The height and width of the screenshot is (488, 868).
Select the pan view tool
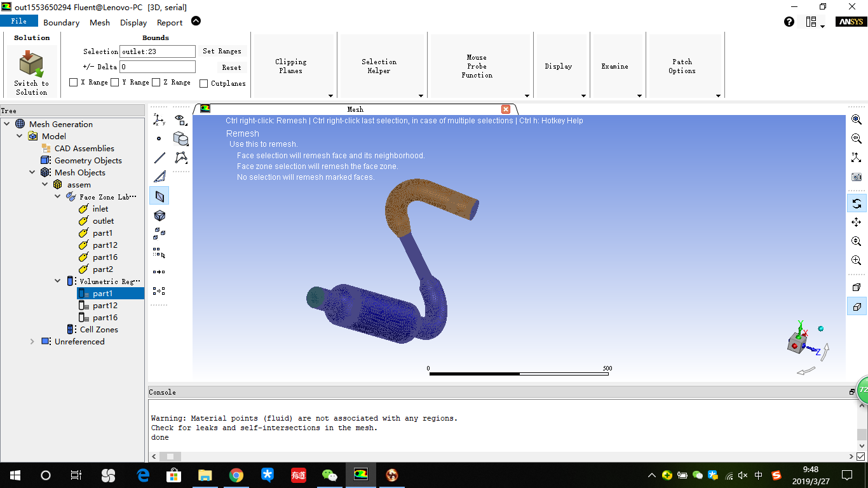[x=857, y=222]
